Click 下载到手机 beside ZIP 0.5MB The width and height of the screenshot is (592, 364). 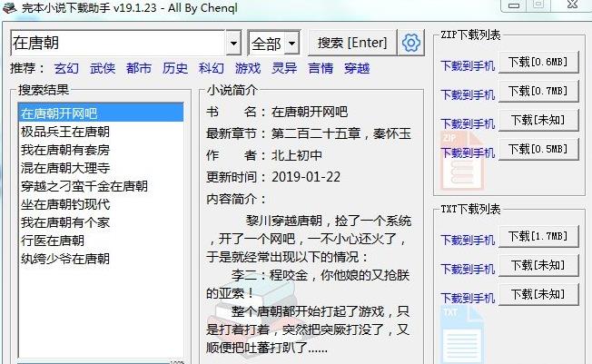click(x=468, y=152)
